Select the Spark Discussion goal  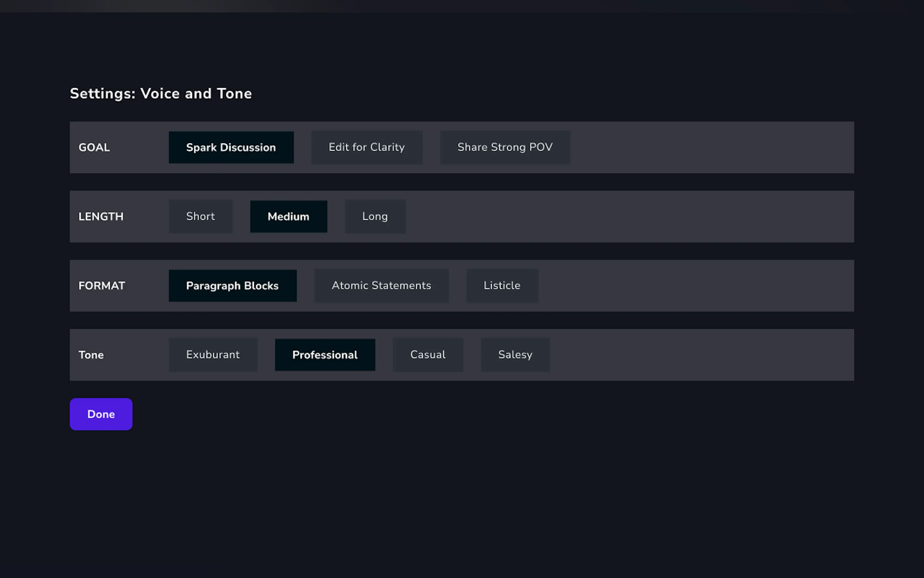click(x=231, y=147)
